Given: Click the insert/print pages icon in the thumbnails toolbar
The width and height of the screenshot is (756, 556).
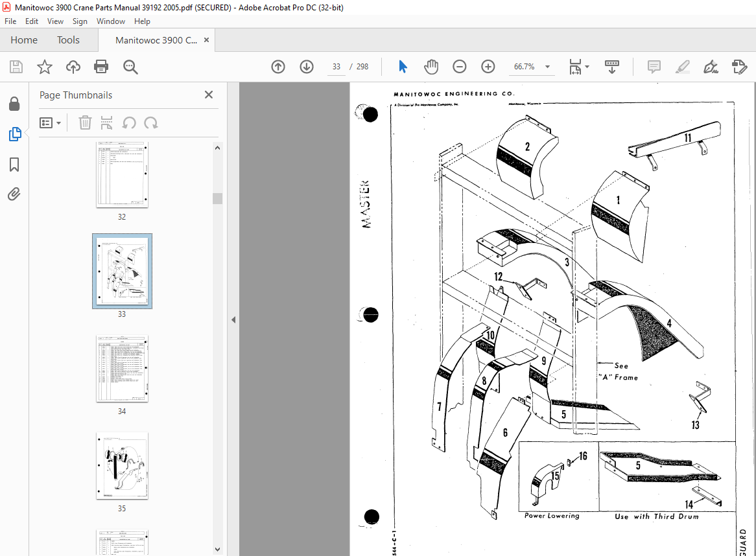Looking at the screenshot, I should tap(106, 123).
